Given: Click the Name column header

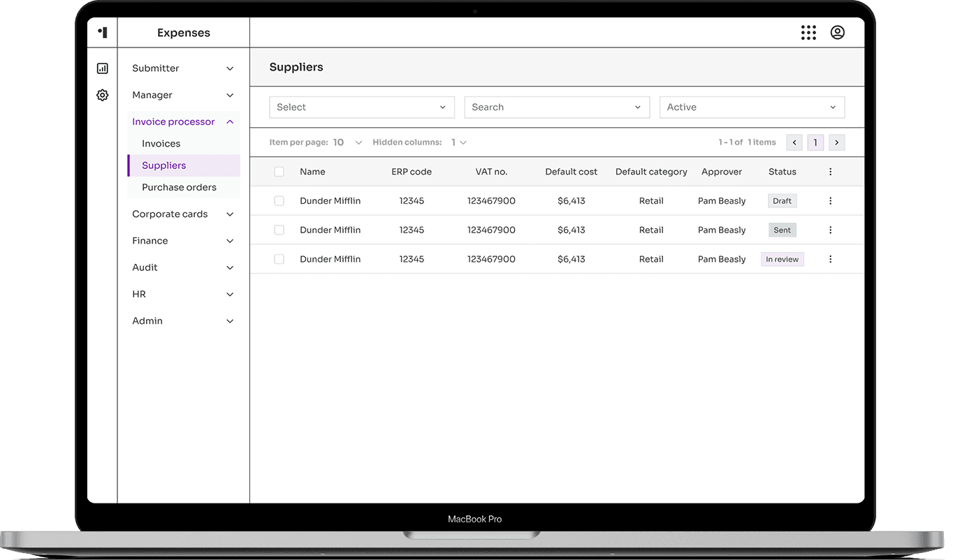Looking at the screenshot, I should [312, 172].
